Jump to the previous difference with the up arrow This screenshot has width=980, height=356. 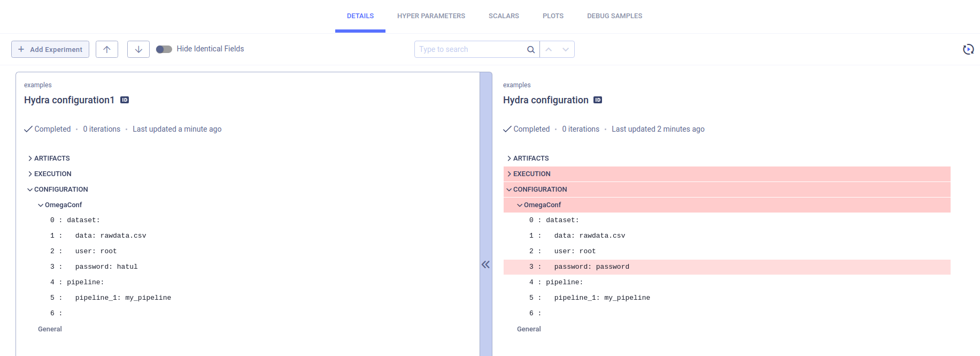[107, 49]
